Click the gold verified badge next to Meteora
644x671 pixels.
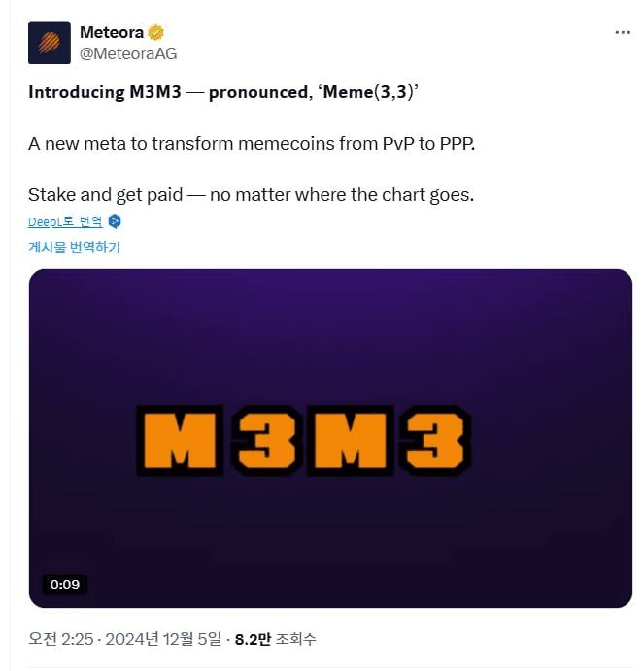pos(155,32)
